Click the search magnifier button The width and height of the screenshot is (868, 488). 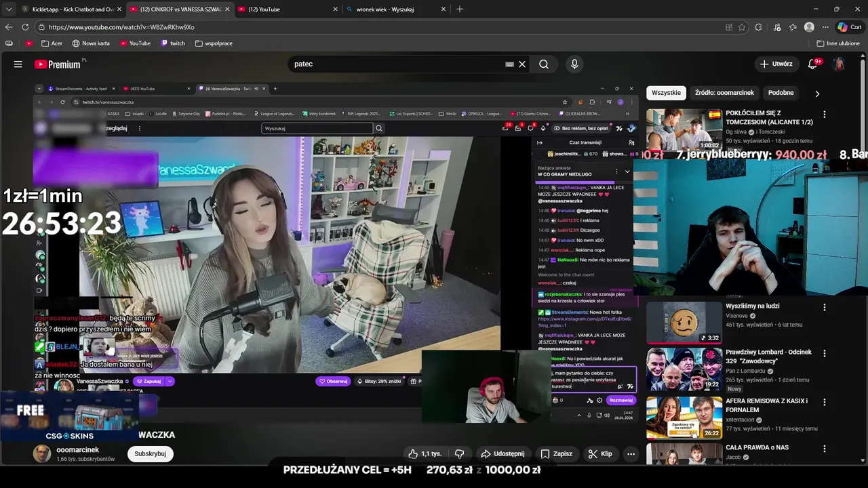544,64
